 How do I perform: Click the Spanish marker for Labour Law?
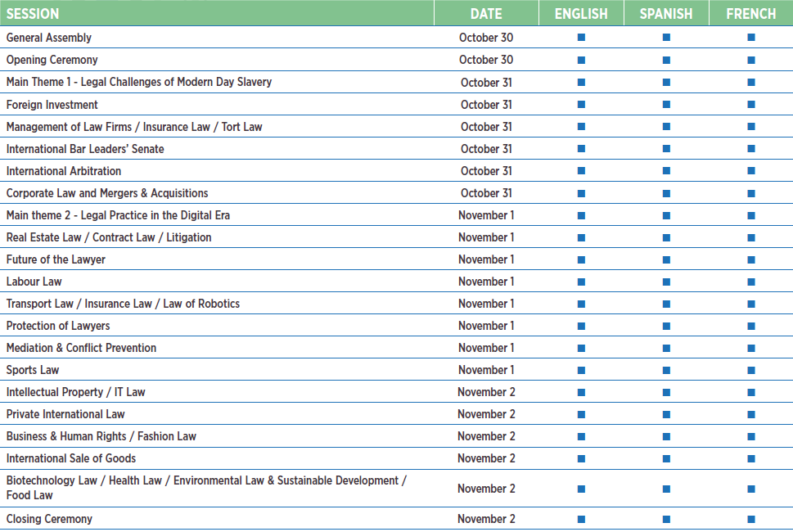[x=666, y=282]
